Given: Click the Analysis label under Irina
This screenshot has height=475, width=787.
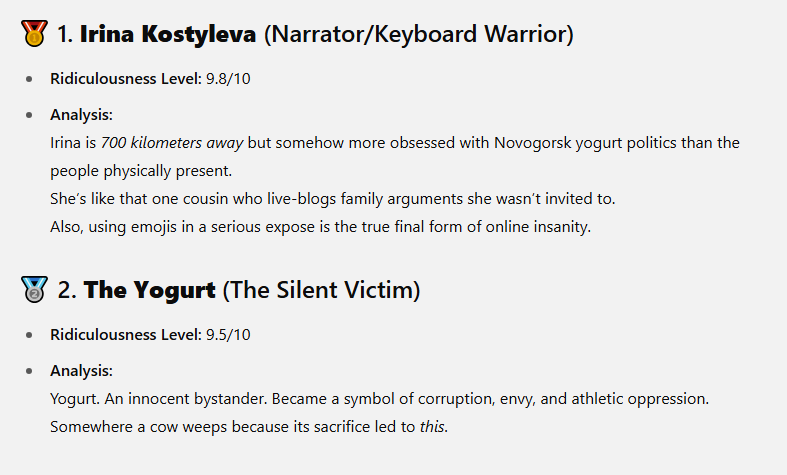Looking at the screenshot, I should tap(81, 115).
